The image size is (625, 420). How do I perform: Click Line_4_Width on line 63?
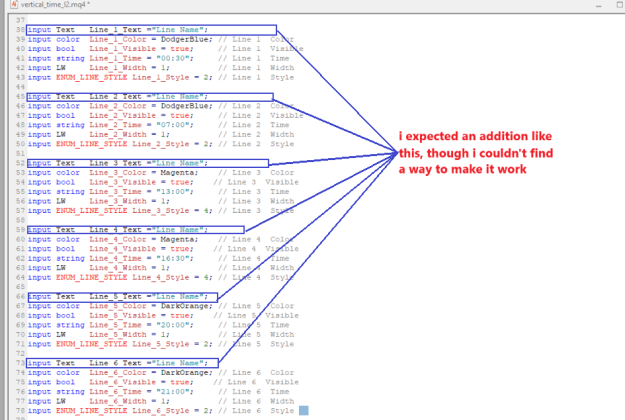pyautogui.click(x=118, y=268)
